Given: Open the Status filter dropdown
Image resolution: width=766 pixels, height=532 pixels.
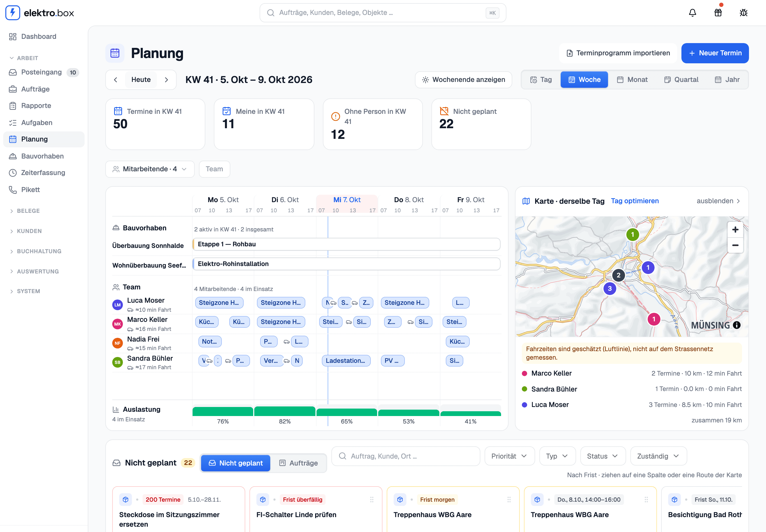Looking at the screenshot, I should [603, 456].
